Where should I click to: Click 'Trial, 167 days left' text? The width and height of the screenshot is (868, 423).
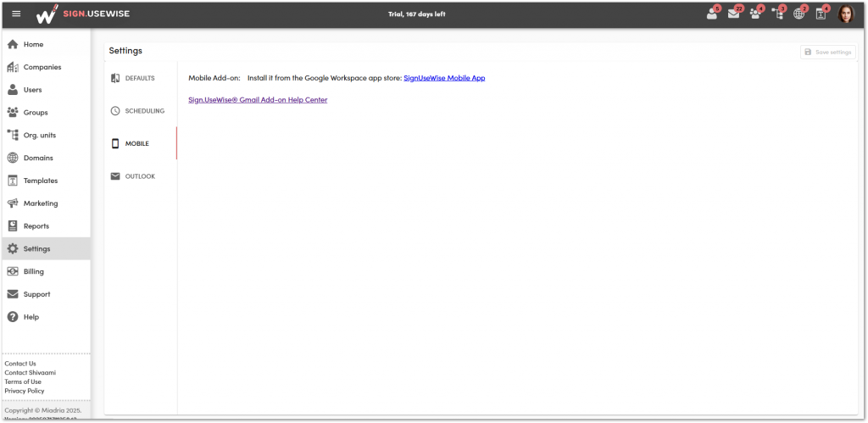pos(417,14)
